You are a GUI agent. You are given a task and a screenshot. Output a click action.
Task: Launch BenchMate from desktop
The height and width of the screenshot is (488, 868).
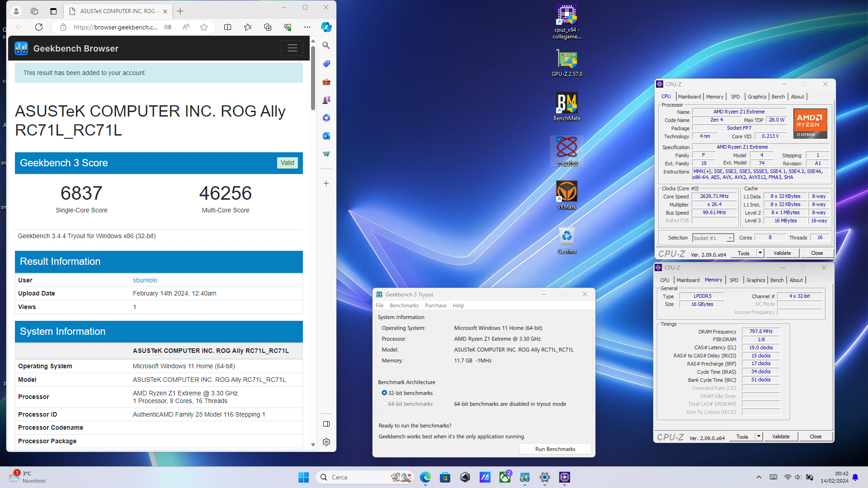click(566, 107)
